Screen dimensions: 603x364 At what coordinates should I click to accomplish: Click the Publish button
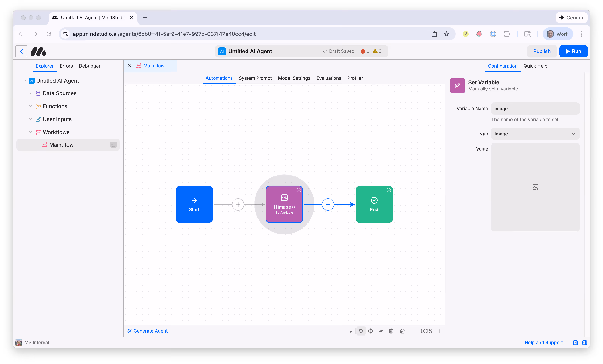click(x=542, y=51)
